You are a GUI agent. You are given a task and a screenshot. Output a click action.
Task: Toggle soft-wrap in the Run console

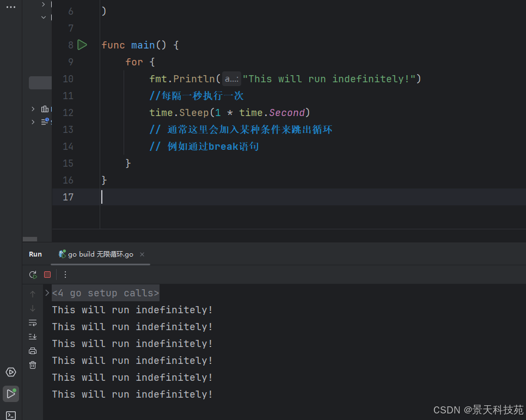33,322
